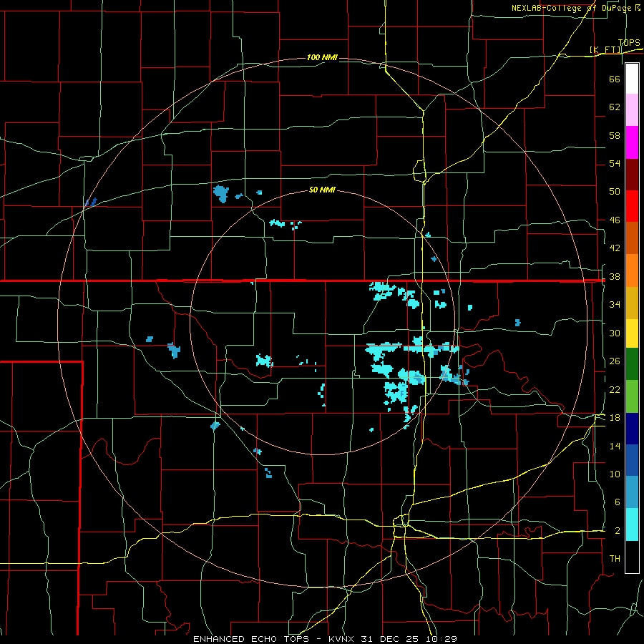Click the "26" legend value
644x644 pixels.
click(615, 361)
